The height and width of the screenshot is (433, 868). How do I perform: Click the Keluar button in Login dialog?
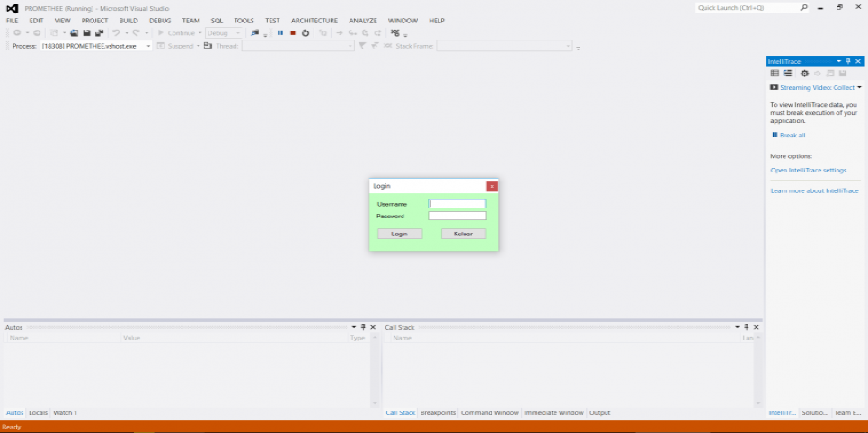point(464,234)
